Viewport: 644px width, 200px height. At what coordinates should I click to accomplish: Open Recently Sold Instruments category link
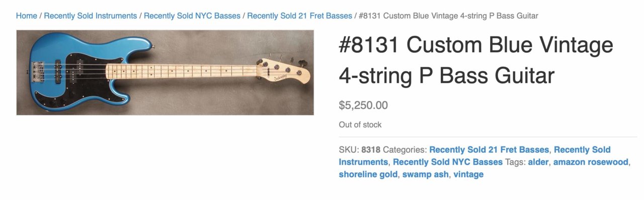tap(474, 156)
